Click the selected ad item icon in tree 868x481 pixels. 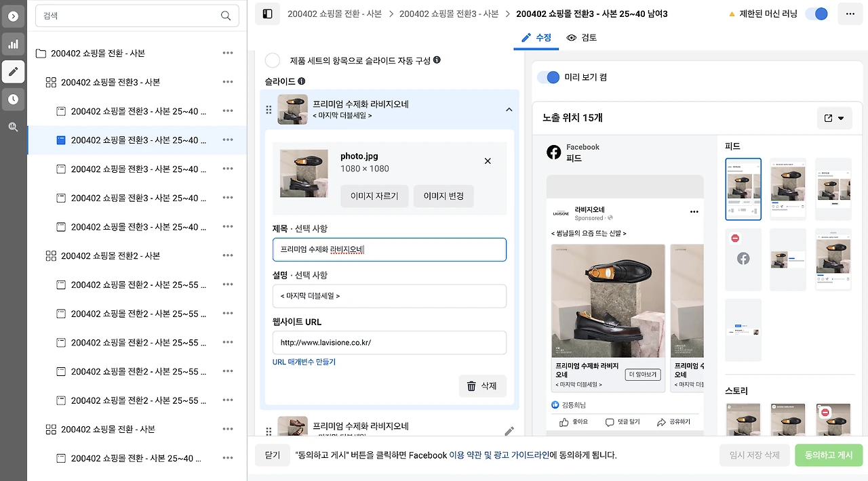61,140
